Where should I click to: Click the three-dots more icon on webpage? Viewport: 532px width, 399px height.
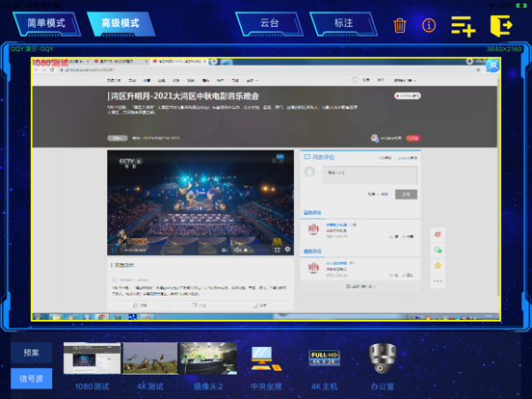[x=438, y=280]
